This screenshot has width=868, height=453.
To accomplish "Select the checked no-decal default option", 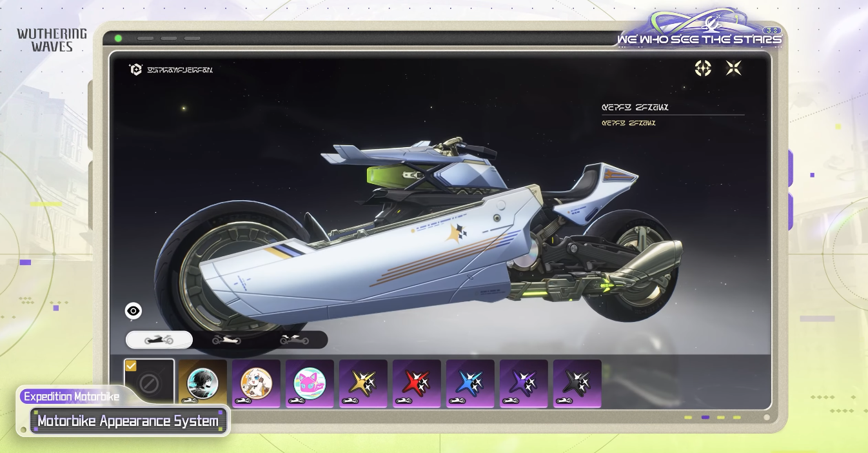I will tap(149, 382).
